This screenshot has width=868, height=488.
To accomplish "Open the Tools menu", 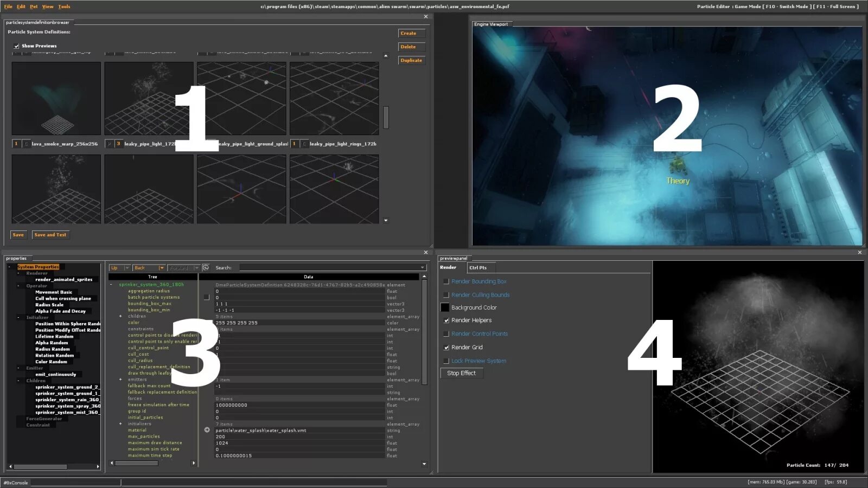I will point(64,7).
